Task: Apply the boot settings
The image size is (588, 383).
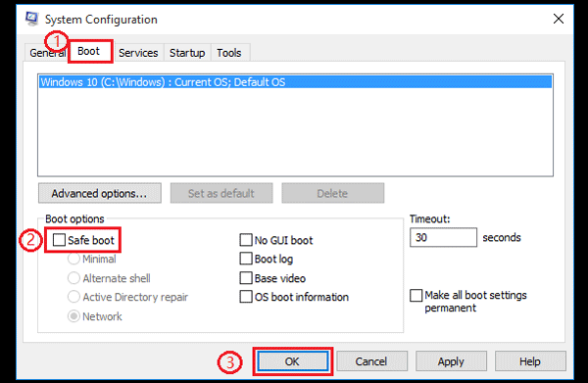Action: (x=451, y=361)
